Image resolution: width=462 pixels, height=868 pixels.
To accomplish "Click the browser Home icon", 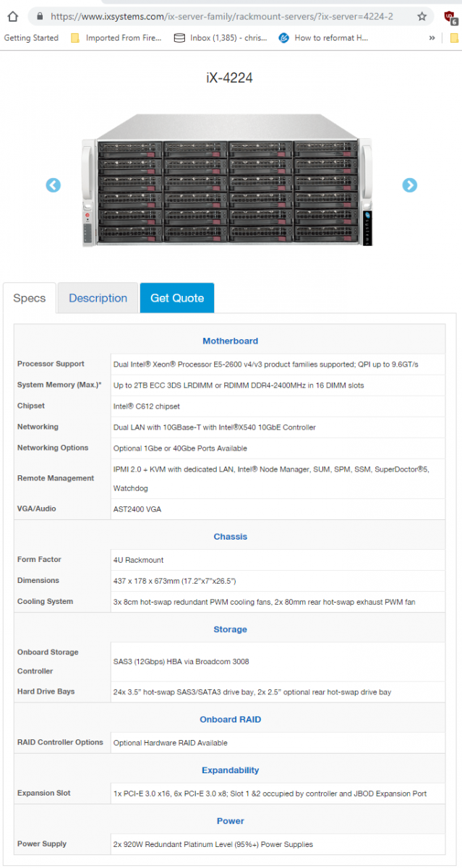I will pyautogui.click(x=12, y=16).
